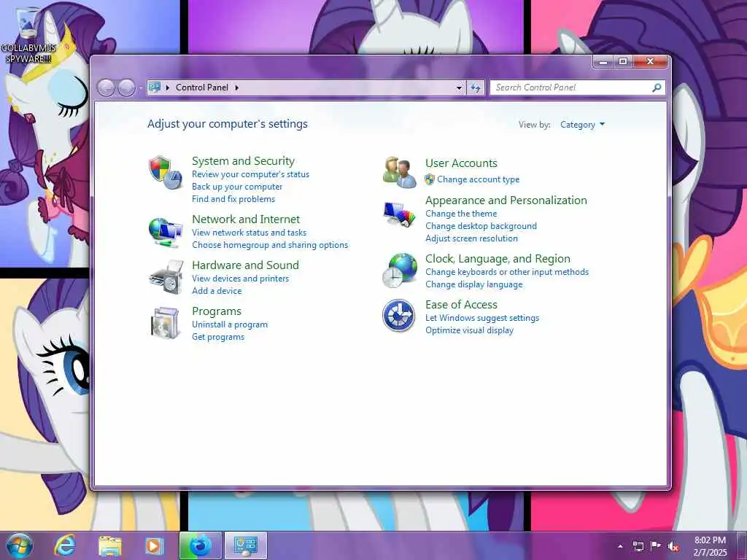Click the refresh button beside the address bar
The image size is (747, 560).
pos(476,87)
